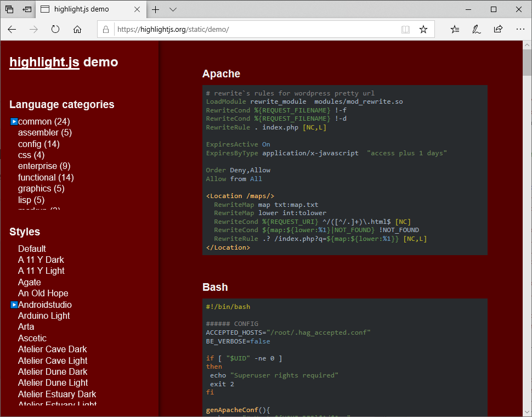Select the graphics (5) category
Image resolution: width=532 pixels, height=417 pixels.
(x=41, y=189)
